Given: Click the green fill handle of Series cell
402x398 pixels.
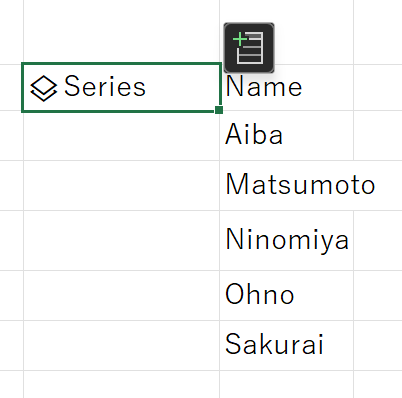Looking at the screenshot, I should point(219,110).
